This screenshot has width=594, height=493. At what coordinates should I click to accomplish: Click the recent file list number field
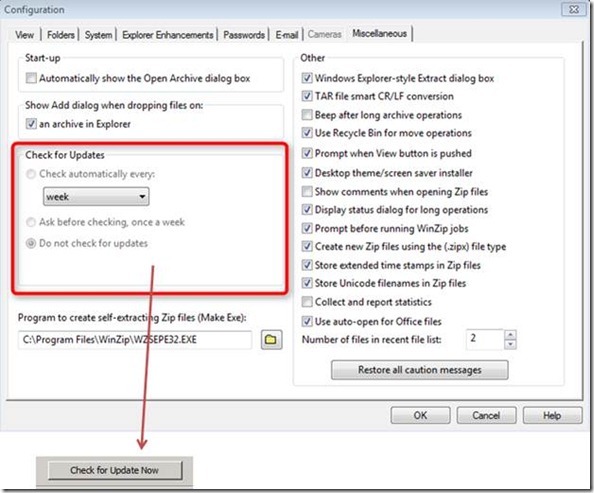[x=485, y=339]
